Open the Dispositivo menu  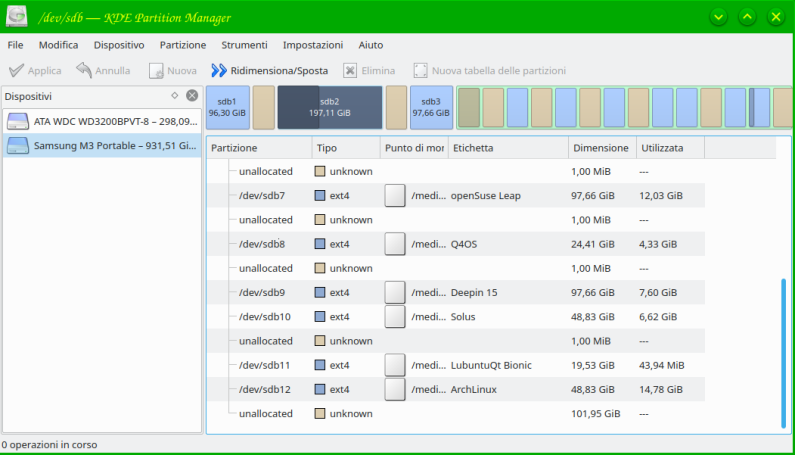119,45
